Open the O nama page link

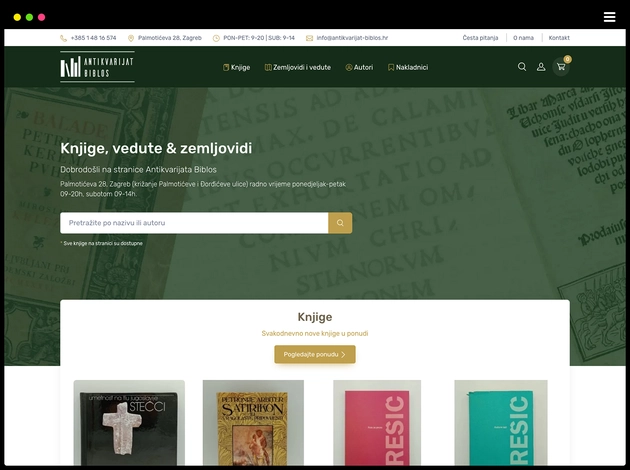tap(523, 38)
